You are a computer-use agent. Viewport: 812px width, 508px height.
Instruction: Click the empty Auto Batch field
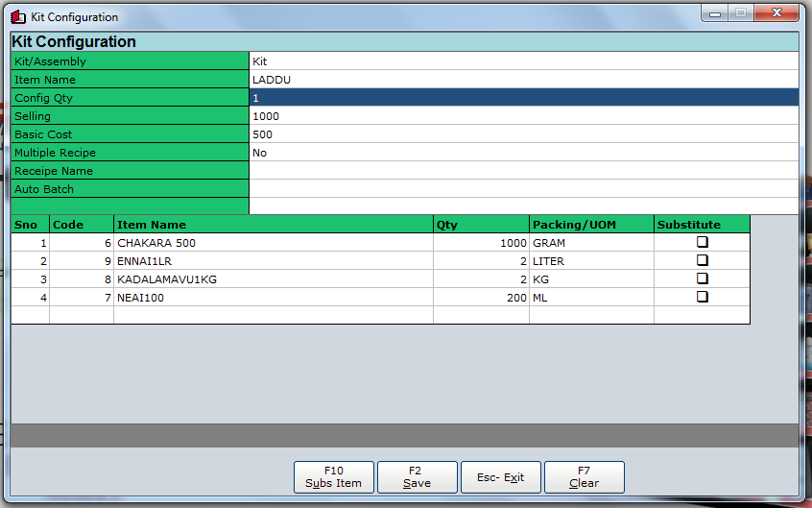pyautogui.click(x=523, y=188)
